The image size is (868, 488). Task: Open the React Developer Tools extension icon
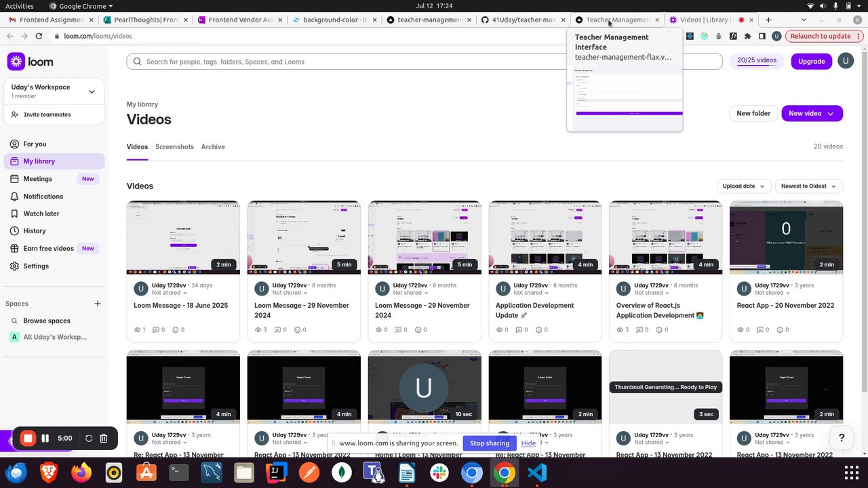690,36
